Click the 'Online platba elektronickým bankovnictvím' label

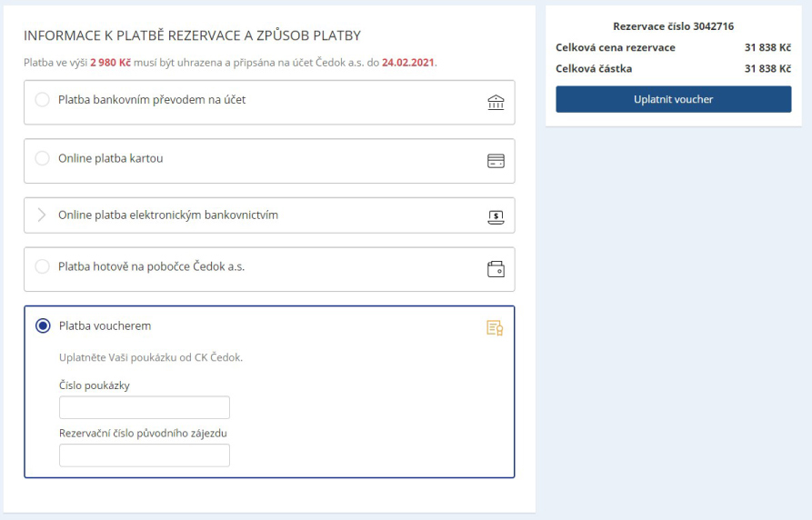[168, 215]
